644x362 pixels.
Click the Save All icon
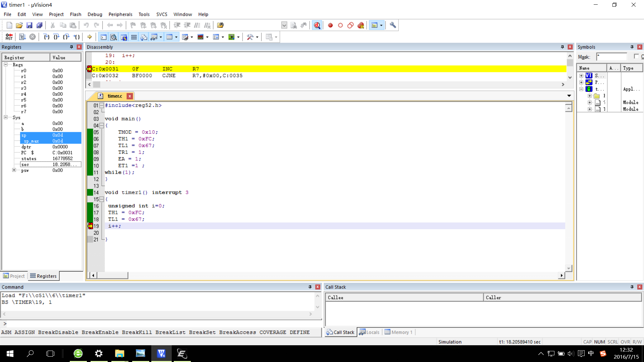(39, 25)
